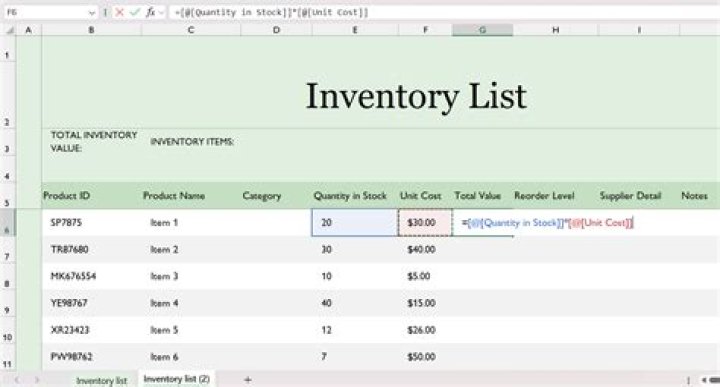
Task: Select unit cost cell $5.00
Action: point(425,276)
